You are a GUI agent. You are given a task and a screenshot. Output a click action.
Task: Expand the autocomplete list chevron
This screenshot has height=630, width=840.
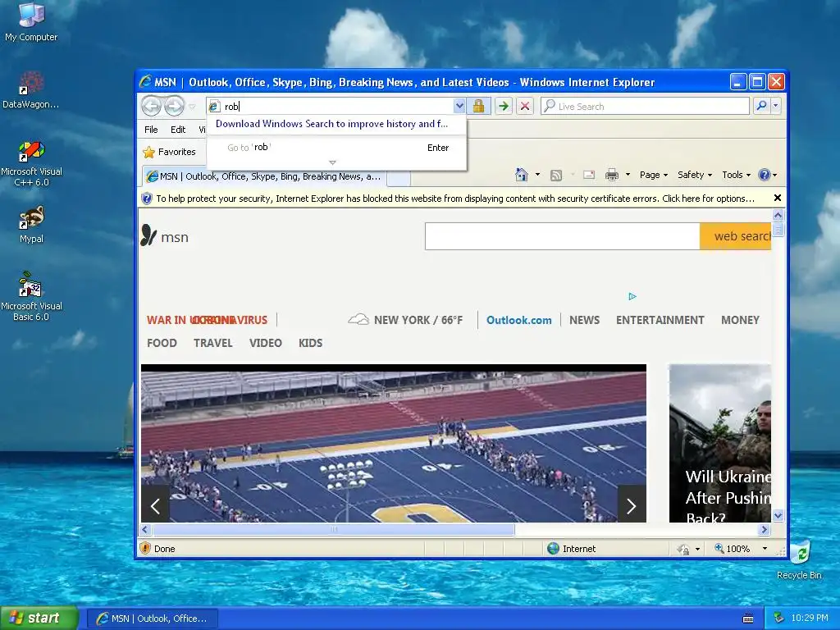coord(332,162)
